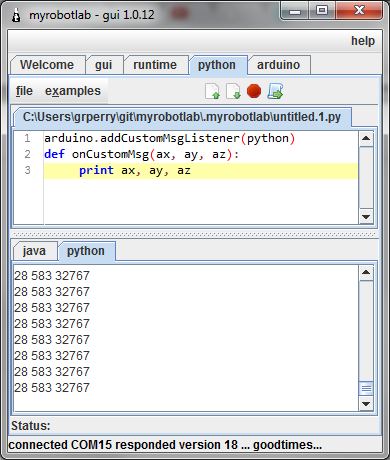Click console scrollbar down arrow
This screenshot has width=390, height=460.
coord(366,404)
